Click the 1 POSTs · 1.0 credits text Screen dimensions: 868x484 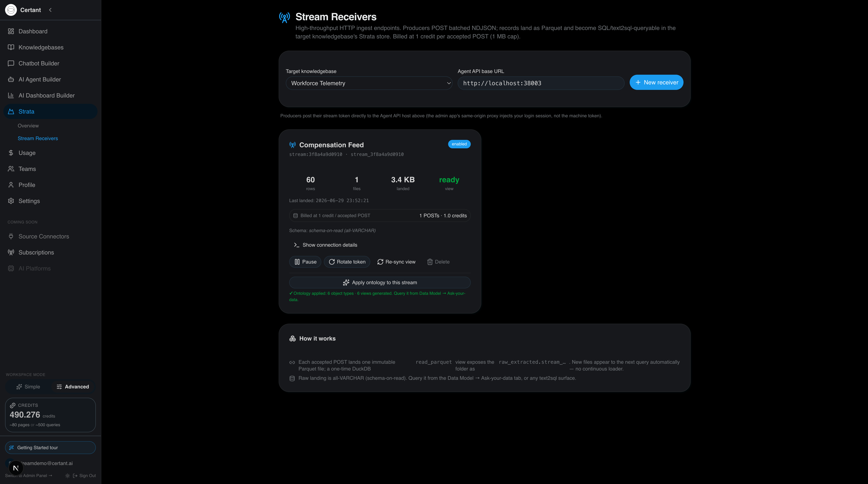(443, 216)
